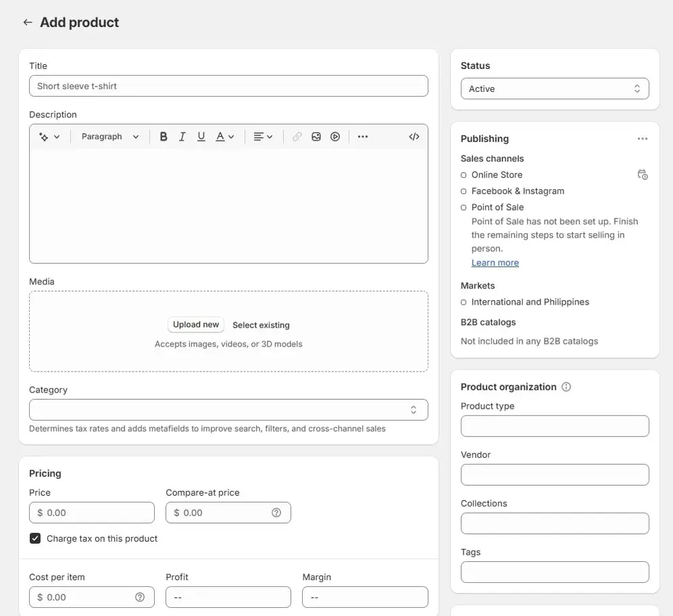Open the Paragraph style dropdown
Viewport: 673px width, 616px height.
[110, 136]
